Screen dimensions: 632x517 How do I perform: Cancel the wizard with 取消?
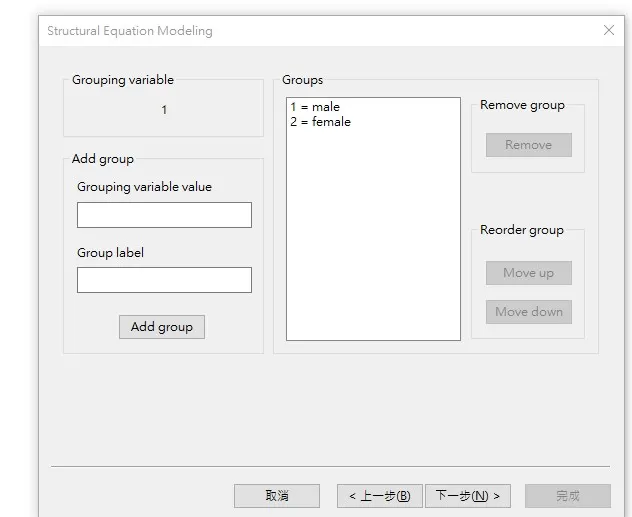(x=277, y=496)
